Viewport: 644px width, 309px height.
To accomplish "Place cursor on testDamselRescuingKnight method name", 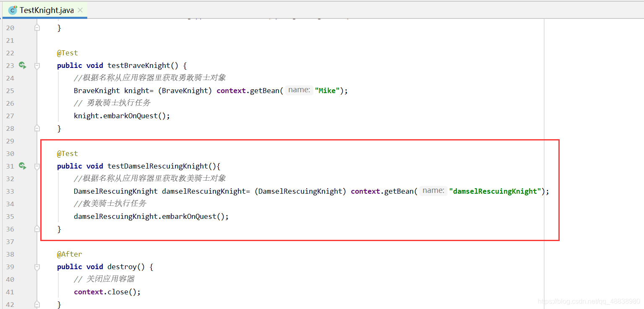I will 158,166.
